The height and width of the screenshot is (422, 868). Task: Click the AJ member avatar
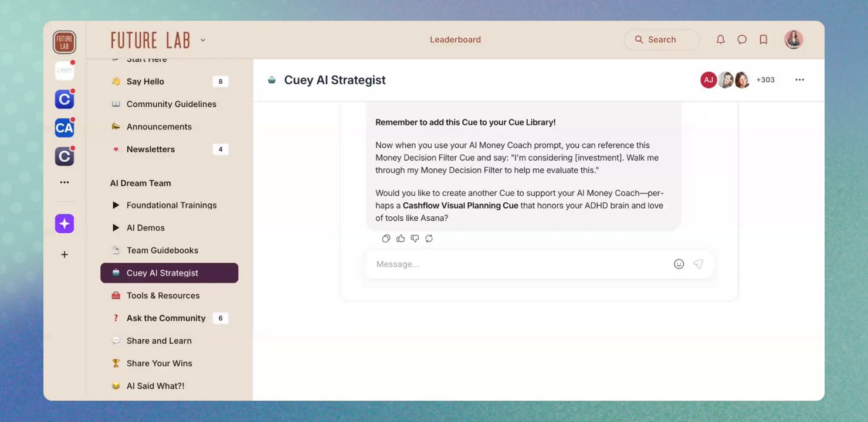708,80
